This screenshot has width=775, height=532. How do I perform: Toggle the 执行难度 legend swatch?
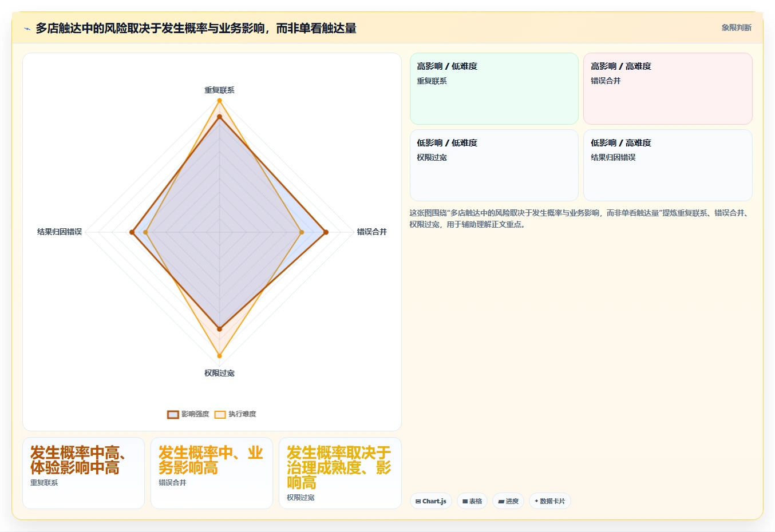point(220,414)
